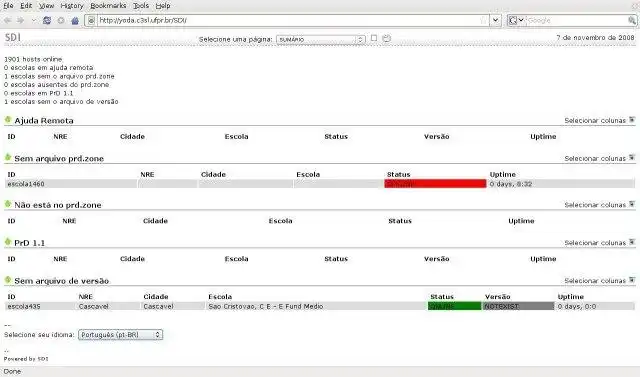This screenshot has width=640, height=377.
Task: Click the green icon beside Ajuda Remota
Action: 8,120
